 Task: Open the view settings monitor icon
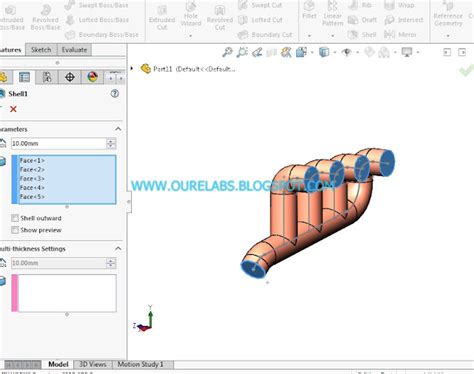tap(407, 52)
